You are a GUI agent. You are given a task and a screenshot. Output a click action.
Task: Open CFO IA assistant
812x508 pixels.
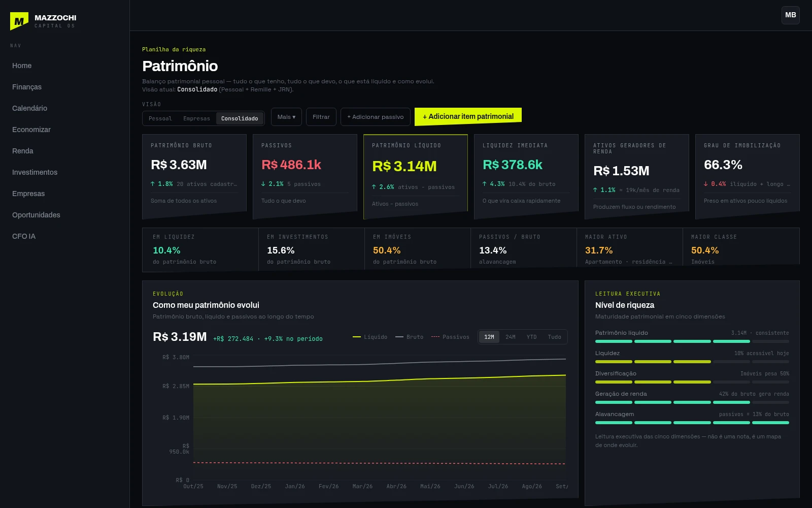(24, 236)
